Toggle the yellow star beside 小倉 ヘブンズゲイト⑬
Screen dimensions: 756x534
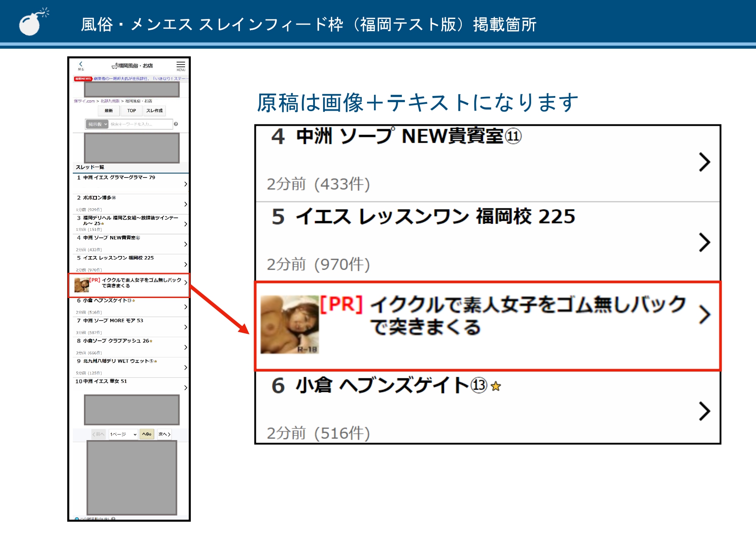pos(133,300)
